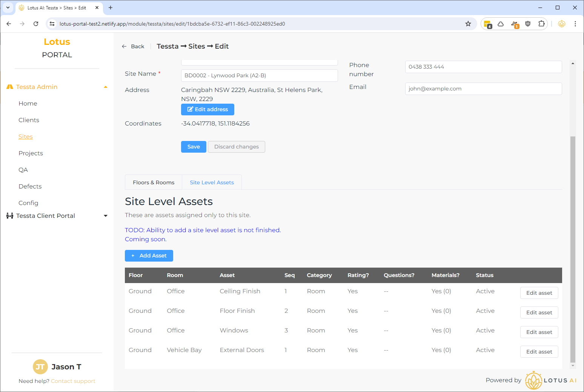The width and height of the screenshot is (584, 392).
Task: Click the JT user avatar
Action: click(40, 367)
